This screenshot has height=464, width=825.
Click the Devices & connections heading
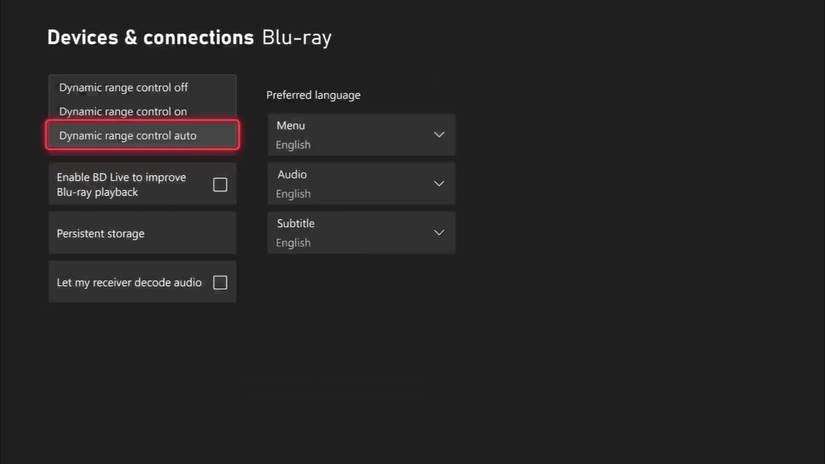click(150, 38)
